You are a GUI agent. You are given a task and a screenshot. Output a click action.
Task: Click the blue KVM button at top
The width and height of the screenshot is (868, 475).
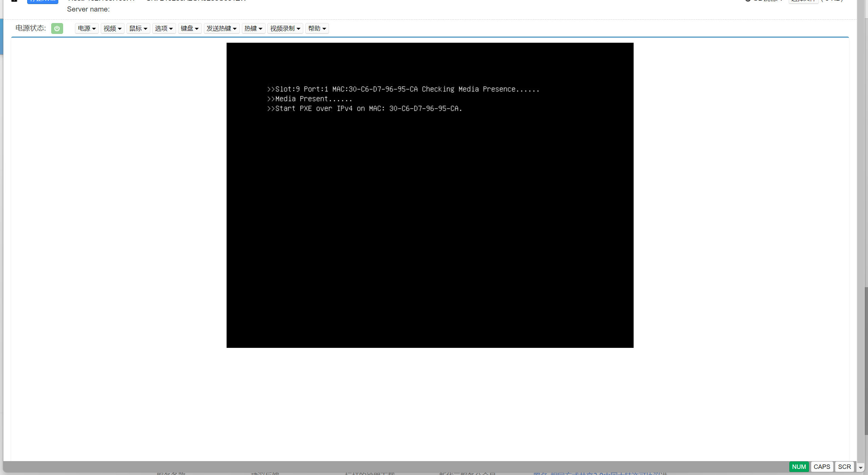point(42,1)
